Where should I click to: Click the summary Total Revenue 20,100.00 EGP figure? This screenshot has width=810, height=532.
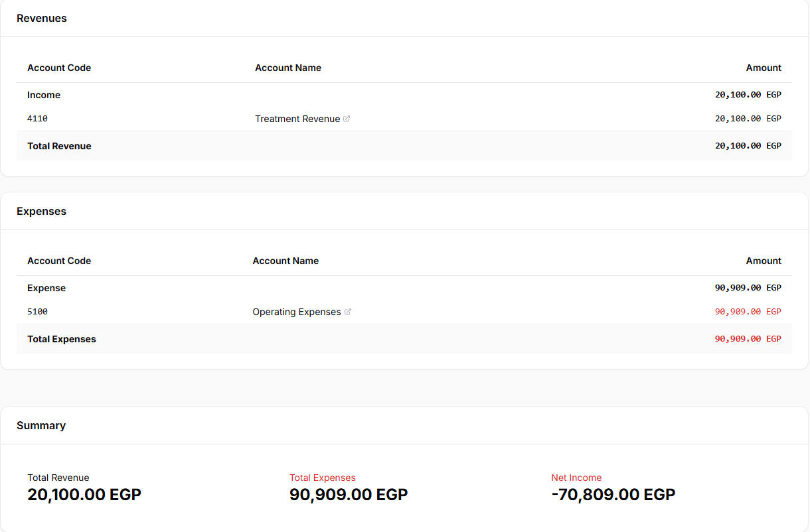click(84, 495)
